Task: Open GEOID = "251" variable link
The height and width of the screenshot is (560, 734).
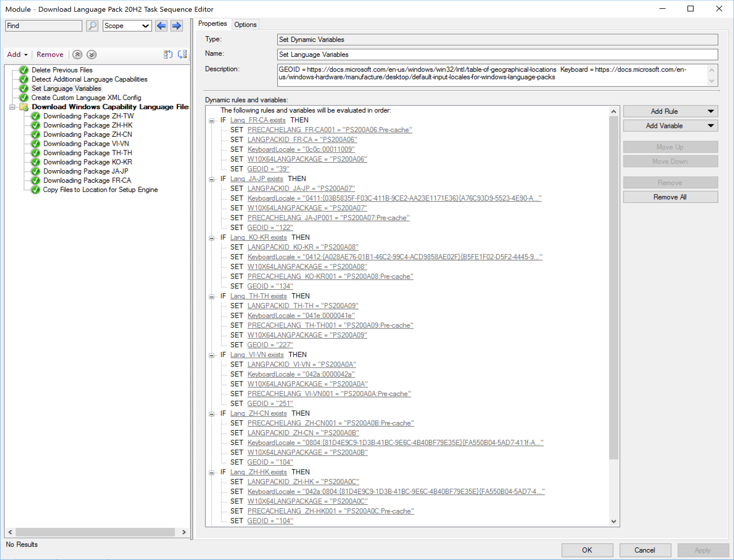Action: click(x=270, y=403)
